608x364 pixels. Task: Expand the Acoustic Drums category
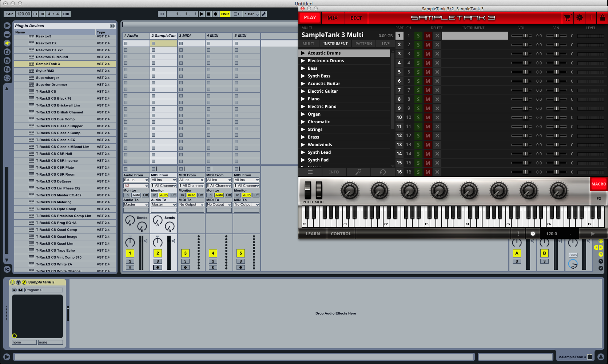[x=303, y=53]
